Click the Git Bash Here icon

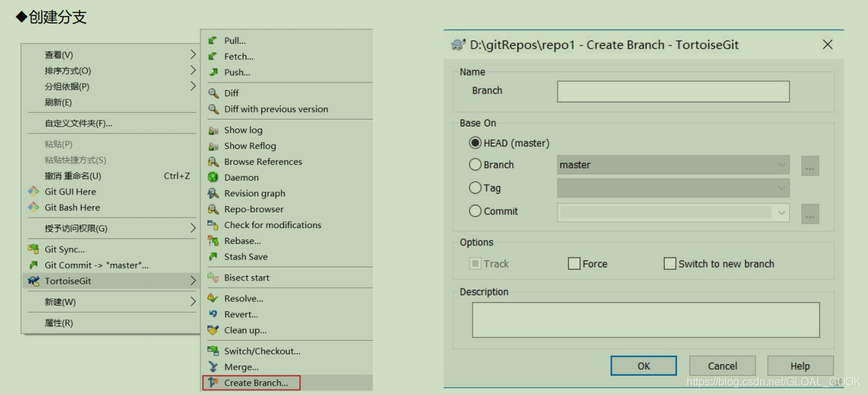pos(33,207)
